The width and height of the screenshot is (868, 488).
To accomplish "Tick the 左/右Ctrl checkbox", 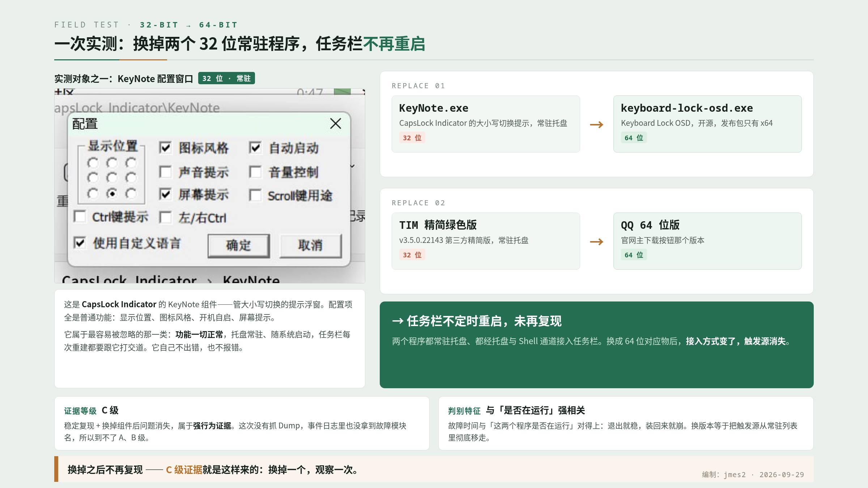I will point(165,217).
